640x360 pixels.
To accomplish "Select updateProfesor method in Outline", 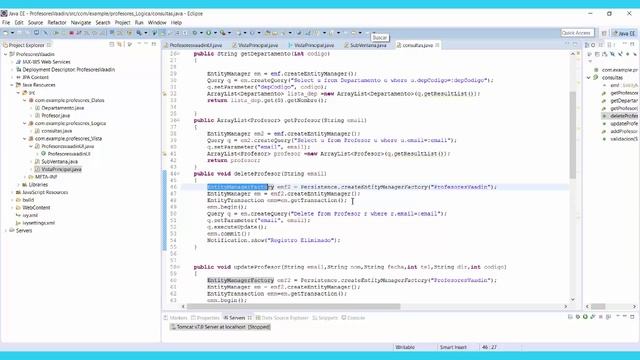I will point(620,124).
